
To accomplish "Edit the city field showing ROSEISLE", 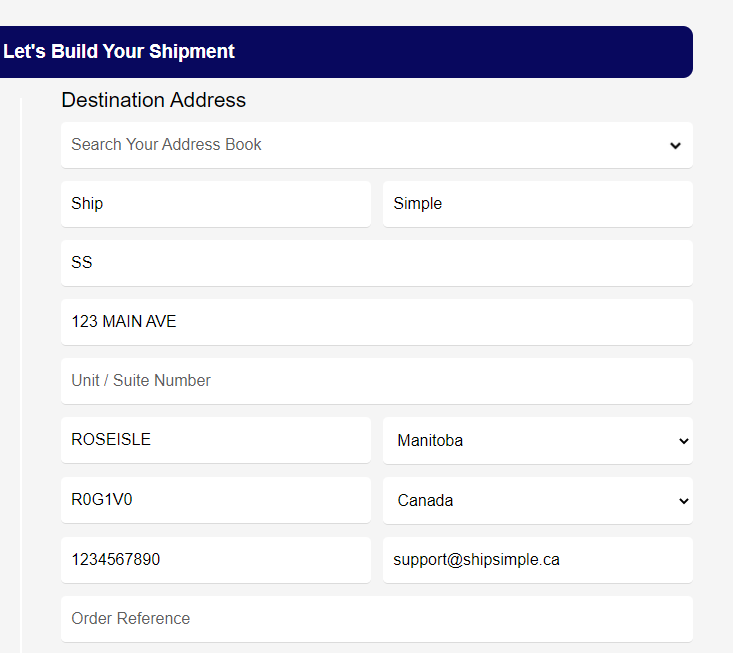I will tap(216, 440).
